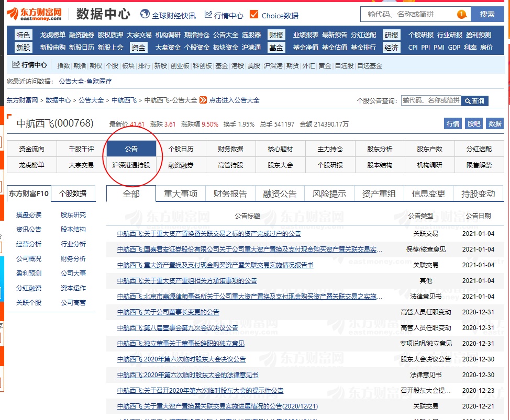The width and height of the screenshot is (510, 420).
Task: Open the 数据 button beside 股吧
Action: (x=495, y=124)
